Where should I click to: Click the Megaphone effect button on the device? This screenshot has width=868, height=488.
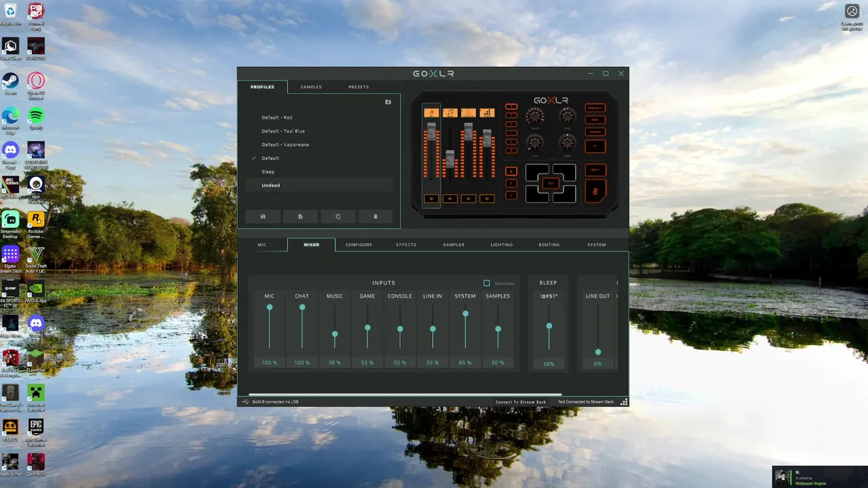(x=595, y=108)
